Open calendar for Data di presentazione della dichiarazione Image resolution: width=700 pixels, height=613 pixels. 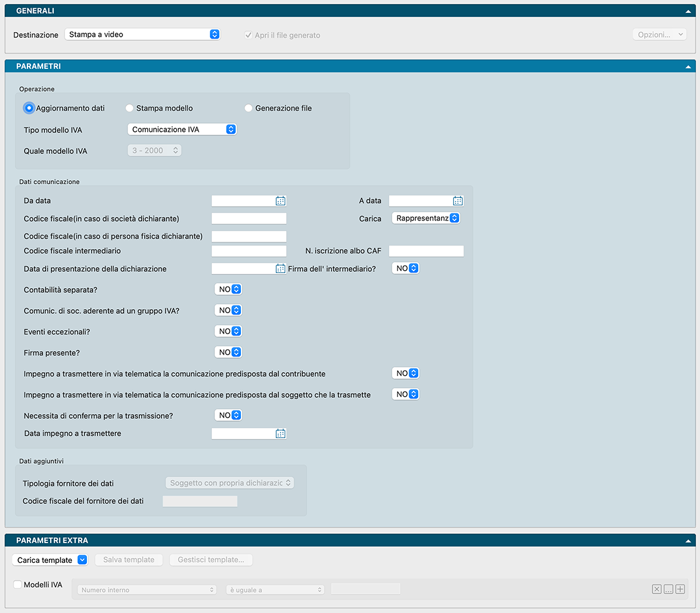[281, 269]
